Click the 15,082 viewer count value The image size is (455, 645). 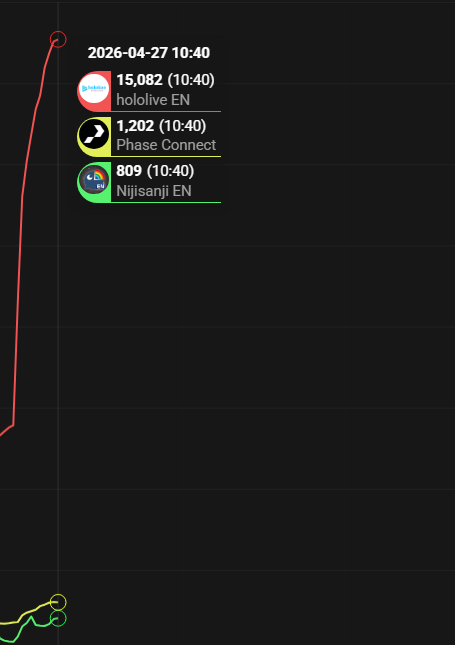(x=139, y=80)
